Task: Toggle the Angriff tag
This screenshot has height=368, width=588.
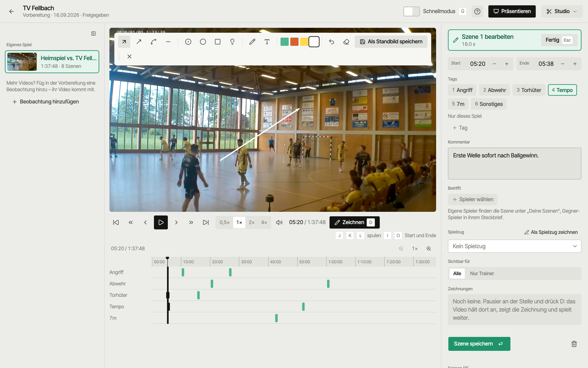Action: click(x=462, y=90)
